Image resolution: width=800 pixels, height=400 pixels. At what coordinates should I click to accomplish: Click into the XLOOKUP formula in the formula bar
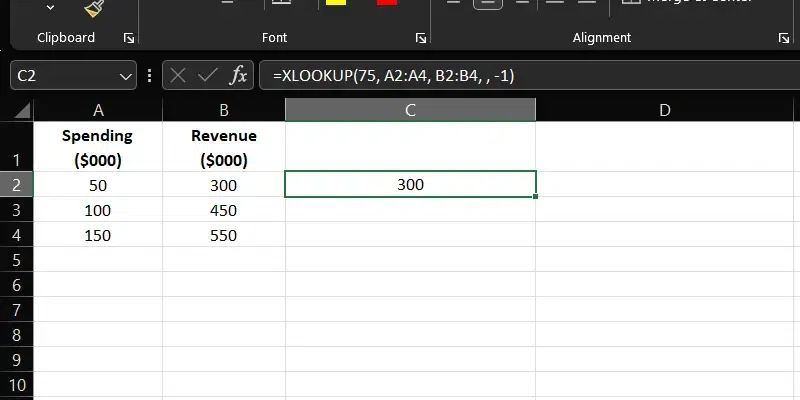click(x=393, y=76)
